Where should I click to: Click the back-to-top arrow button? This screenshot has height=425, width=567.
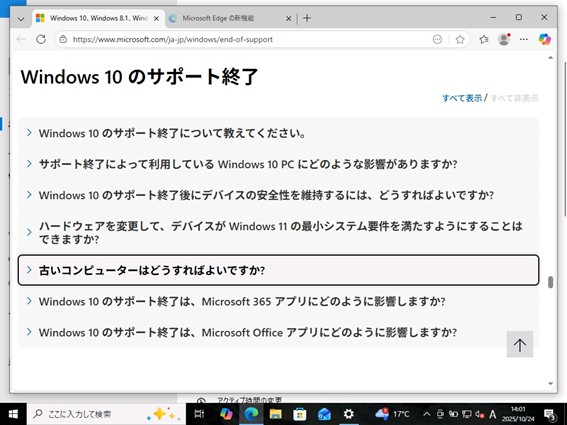point(520,344)
